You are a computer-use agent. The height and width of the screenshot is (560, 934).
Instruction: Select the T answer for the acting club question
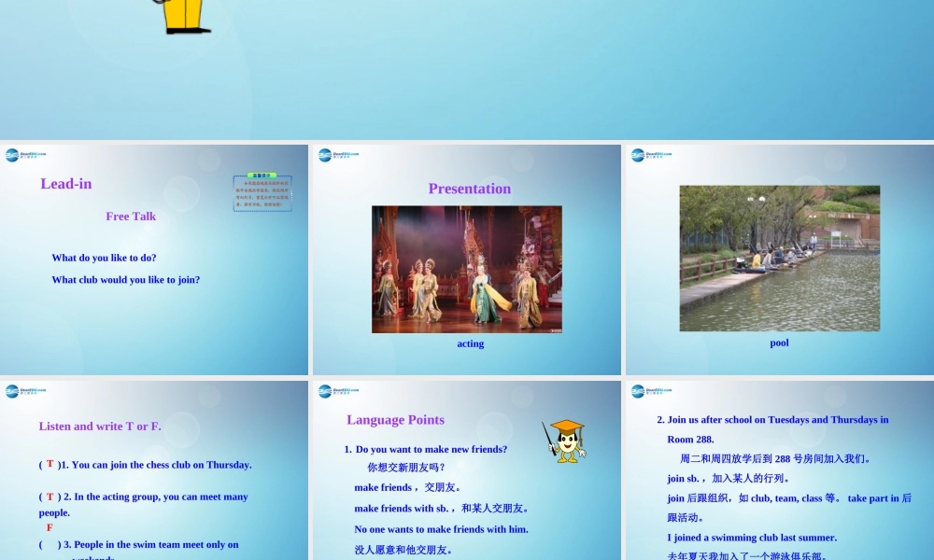50,497
